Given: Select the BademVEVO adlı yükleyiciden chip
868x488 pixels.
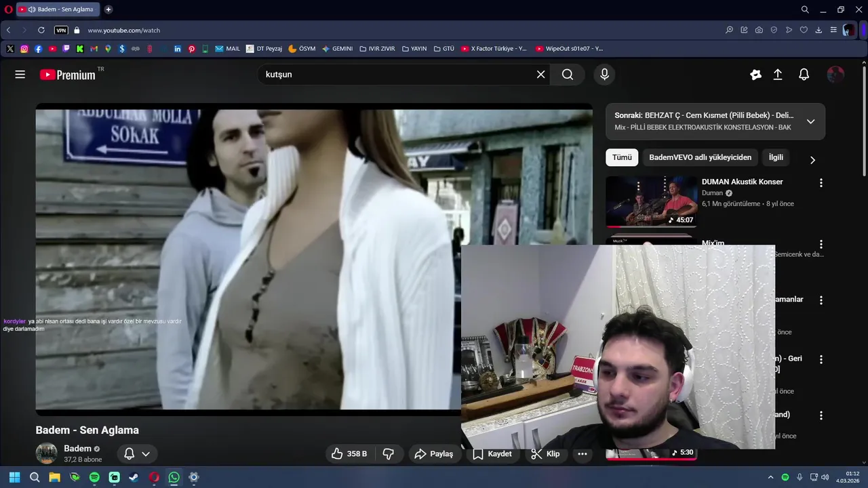Looking at the screenshot, I should [x=700, y=157].
